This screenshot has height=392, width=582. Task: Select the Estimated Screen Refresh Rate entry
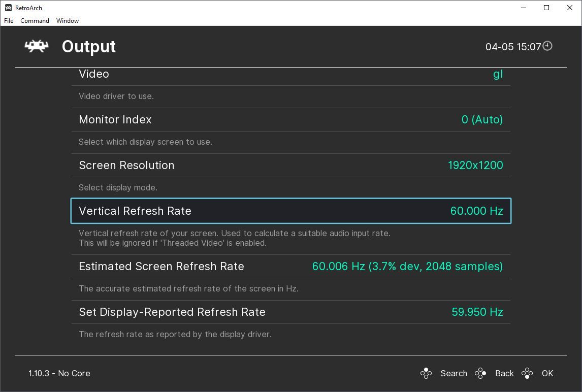(290, 267)
